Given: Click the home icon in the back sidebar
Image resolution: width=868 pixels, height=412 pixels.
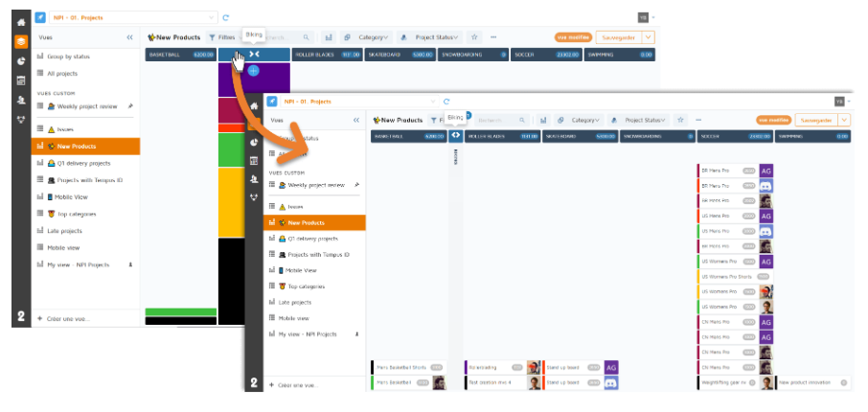Looking at the screenshot, I should (x=20, y=21).
